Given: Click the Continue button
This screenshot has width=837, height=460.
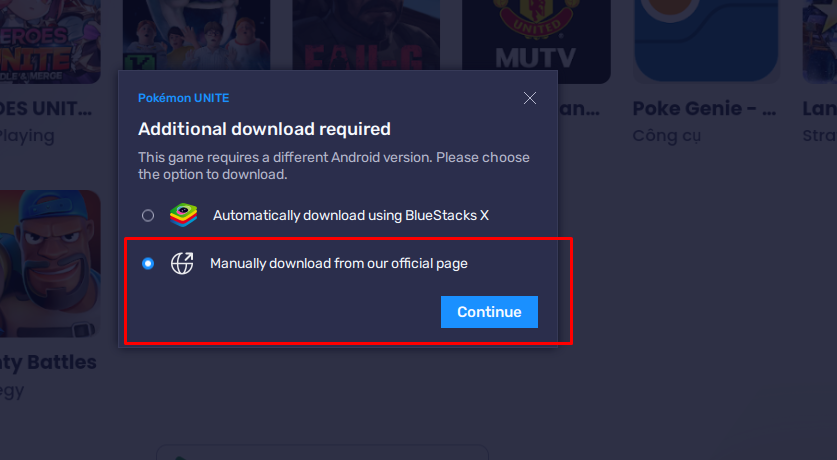Looking at the screenshot, I should [489, 312].
